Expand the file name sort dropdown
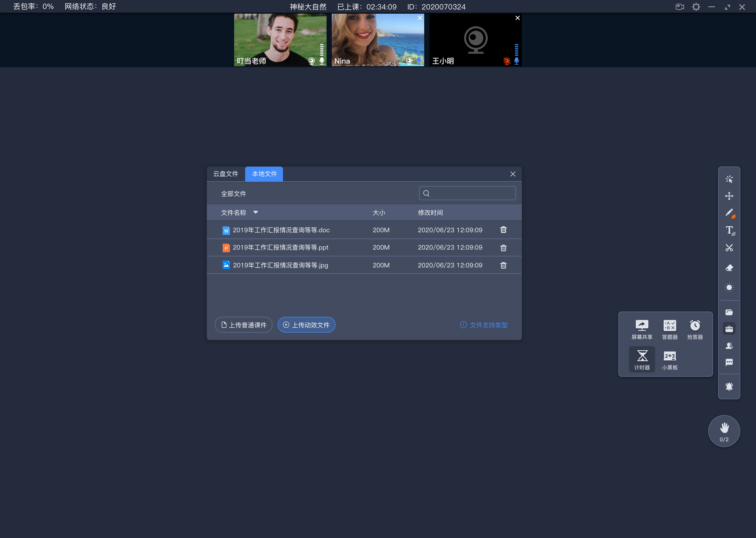Viewport: 756px width, 538px height. pos(256,212)
